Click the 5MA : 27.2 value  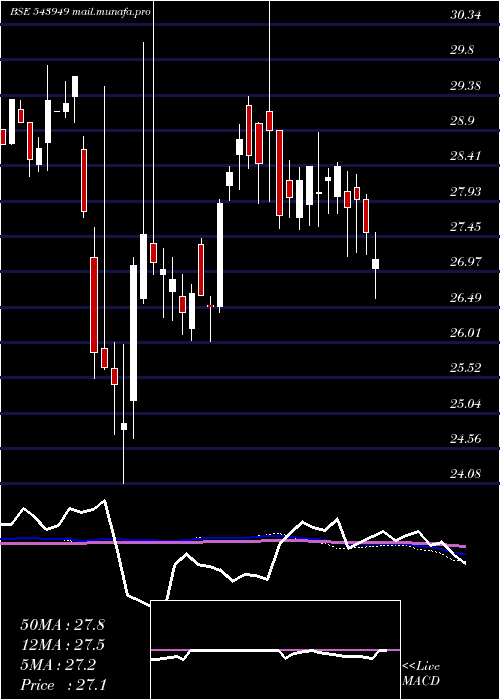click(58, 665)
